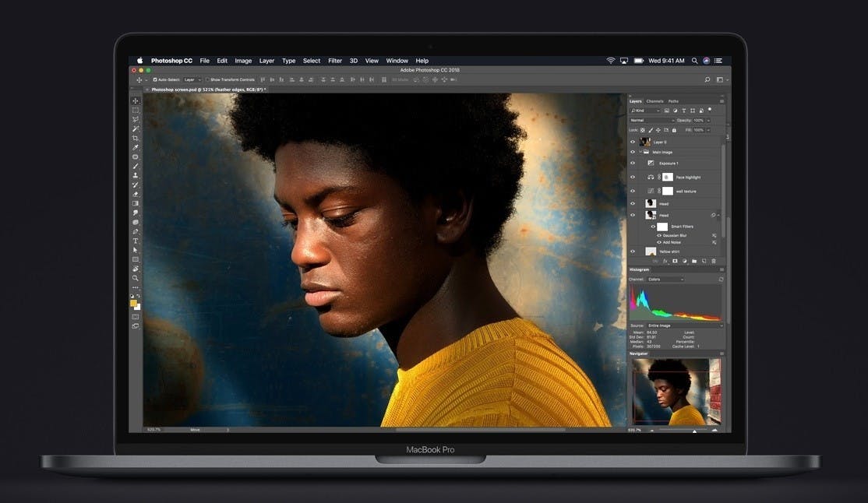The height and width of the screenshot is (503, 868).
Task: Open the Image menu
Action: 243,61
